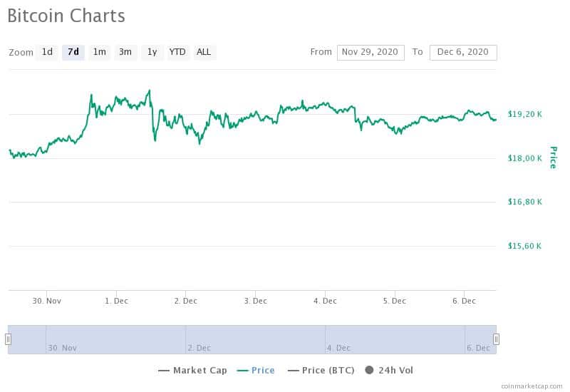Toggle the Market Cap series
This screenshot has width=570, height=392.
point(192,371)
